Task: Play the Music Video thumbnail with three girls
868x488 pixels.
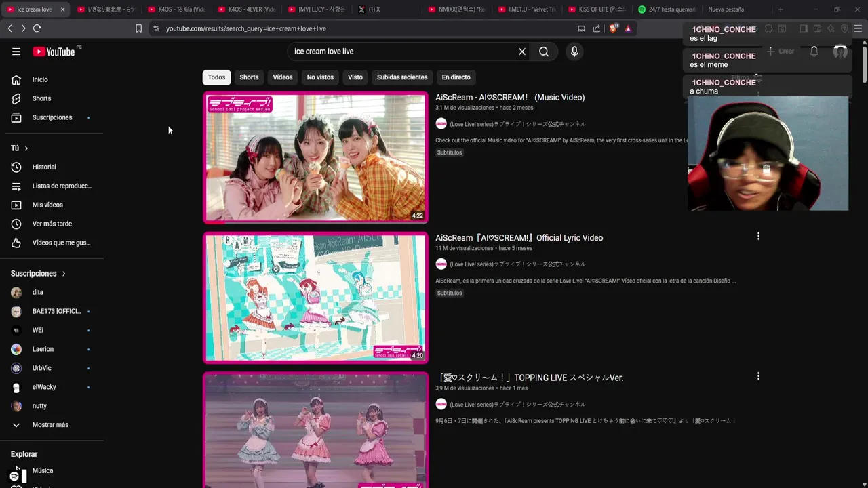Action: (x=315, y=158)
